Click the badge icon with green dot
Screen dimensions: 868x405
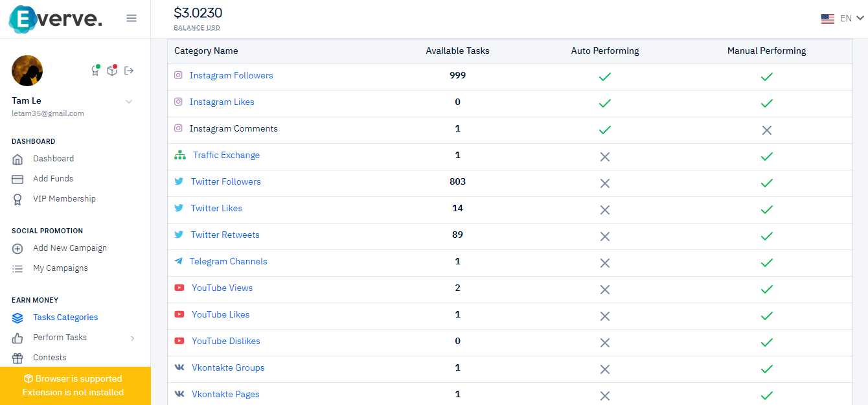(95, 71)
